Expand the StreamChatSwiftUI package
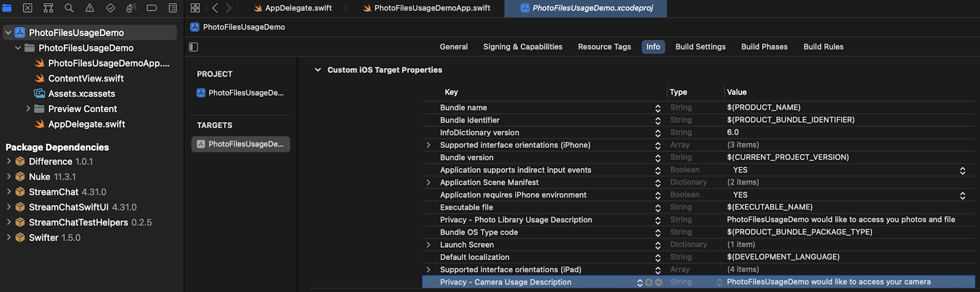This screenshot has width=980, height=292. click(x=9, y=207)
